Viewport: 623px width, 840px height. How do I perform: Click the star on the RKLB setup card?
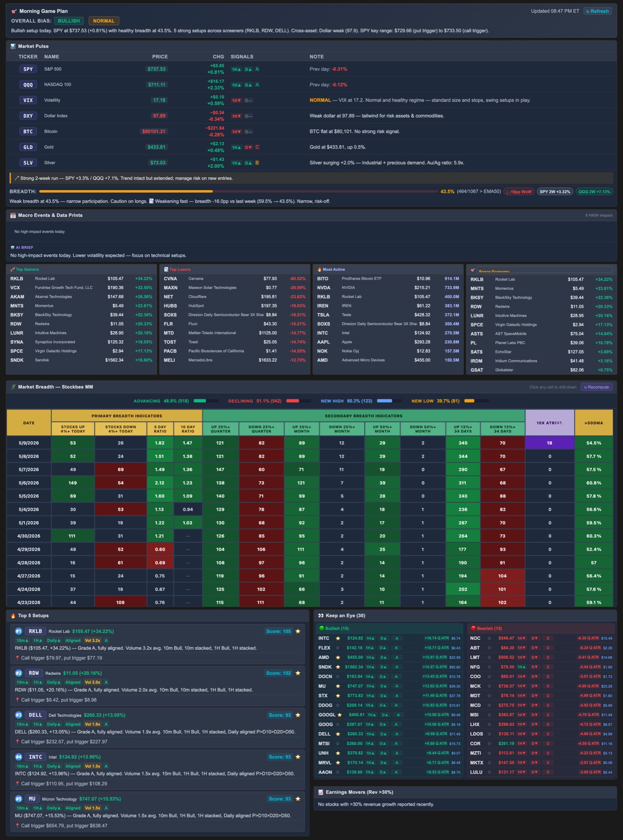298,631
